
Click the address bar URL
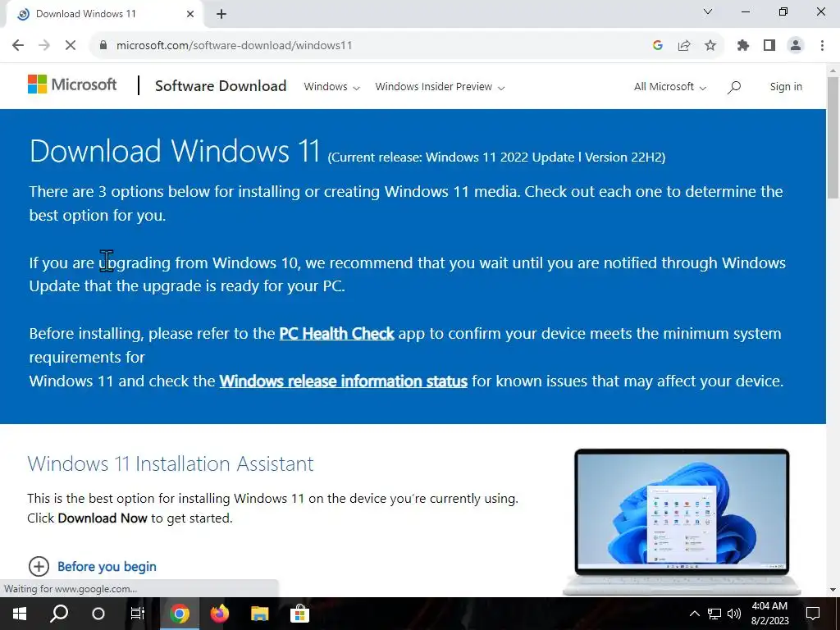point(234,46)
